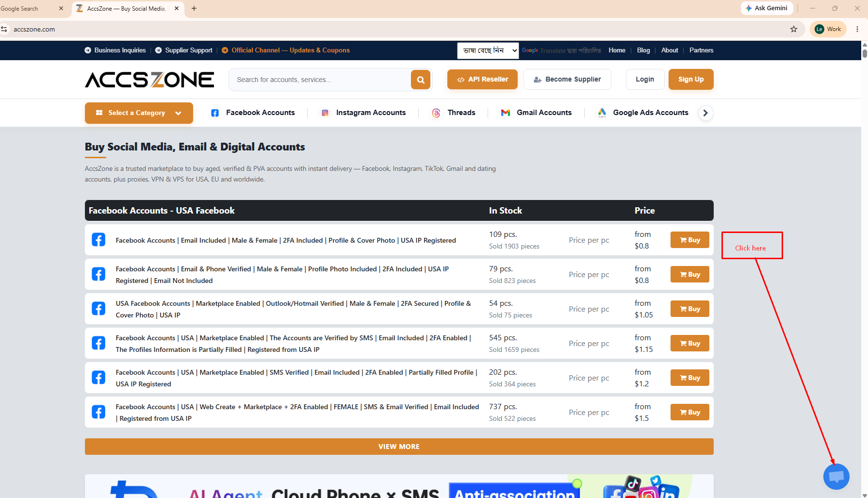Click Facebook icon of the 545 pcs. listing
Image resolution: width=868 pixels, height=498 pixels.
click(98, 343)
